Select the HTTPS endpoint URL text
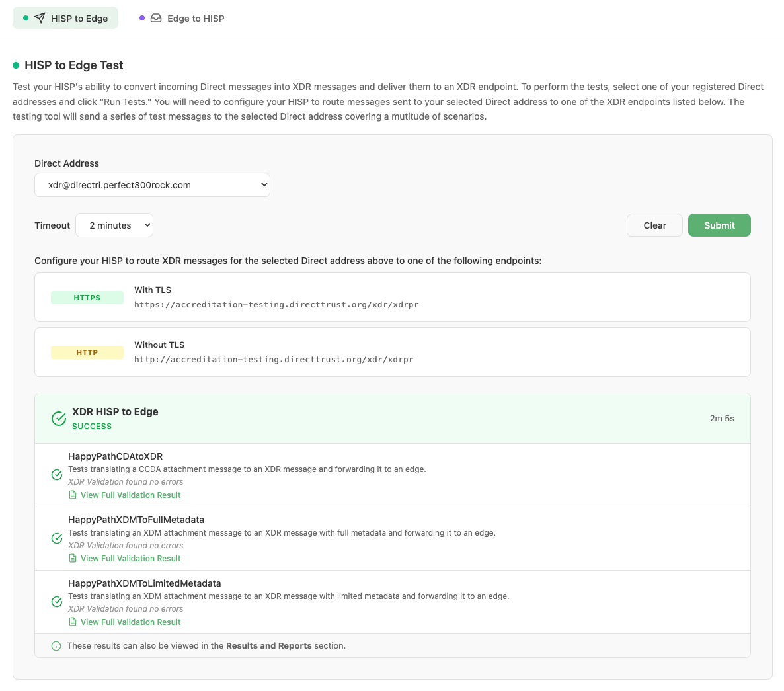784x691 pixels. coord(276,304)
